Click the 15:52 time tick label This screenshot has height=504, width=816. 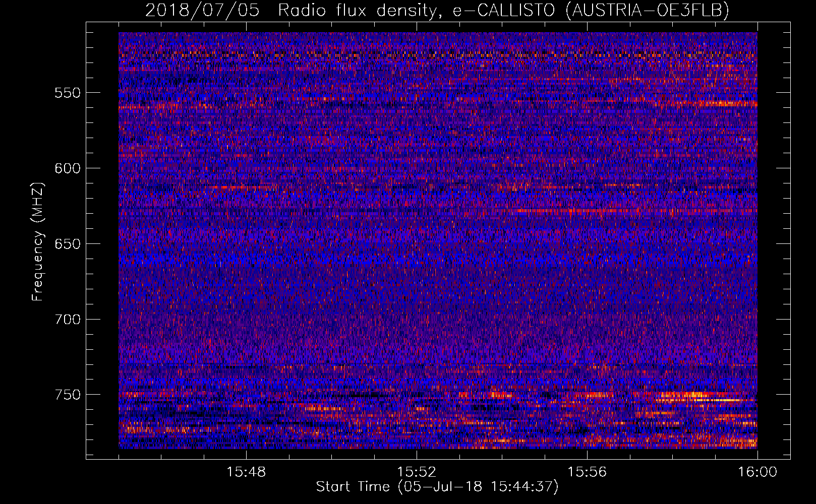click(417, 472)
